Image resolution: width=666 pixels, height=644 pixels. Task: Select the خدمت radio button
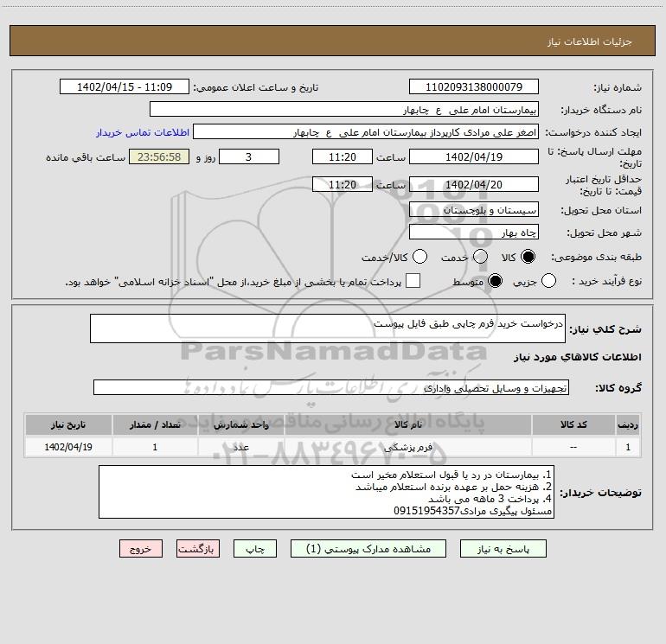click(480, 257)
